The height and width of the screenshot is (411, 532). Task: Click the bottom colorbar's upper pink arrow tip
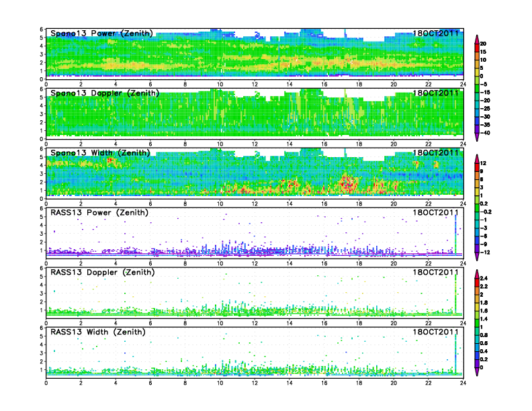477,273
